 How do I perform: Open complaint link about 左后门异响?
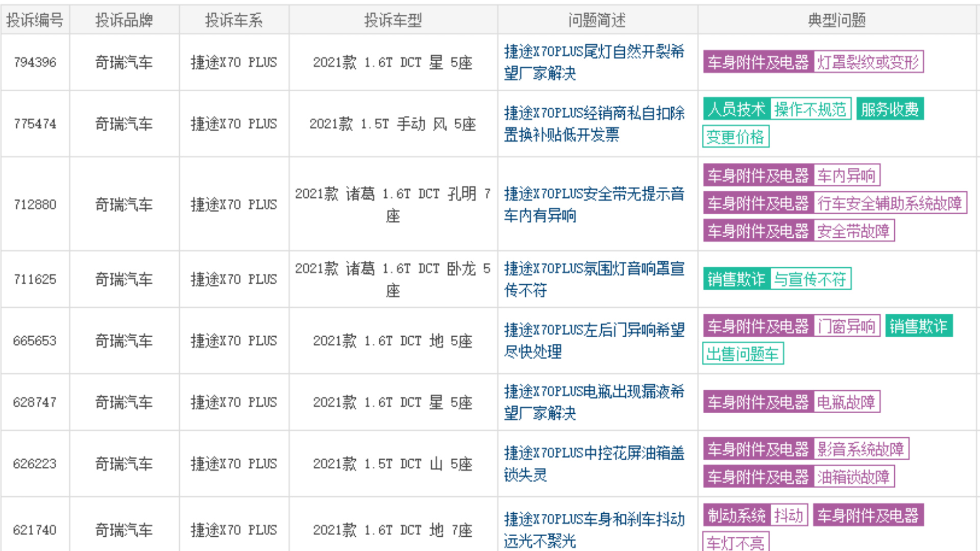[594, 341]
